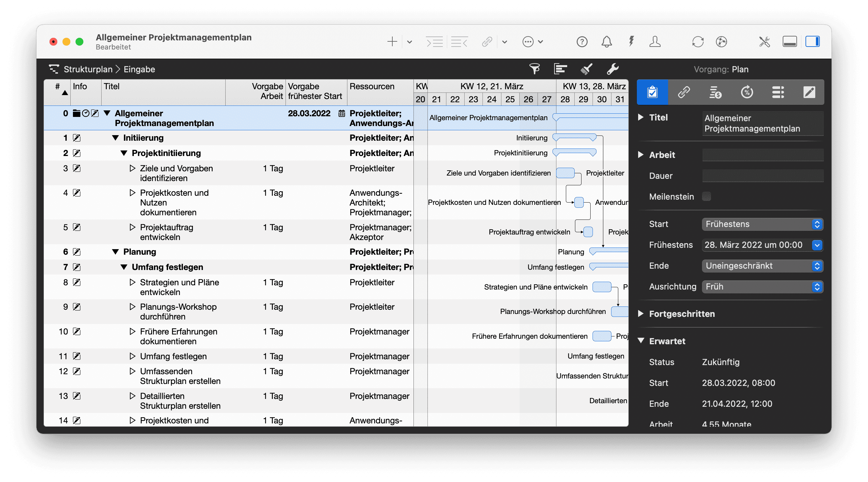The height and width of the screenshot is (482, 868).
Task: Toggle the Meilenstein checkbox
Action: [x=707, y=196]
